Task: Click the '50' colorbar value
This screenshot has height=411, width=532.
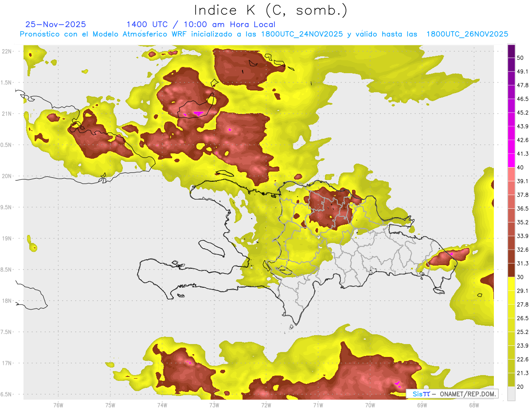Action: [520, 58]
